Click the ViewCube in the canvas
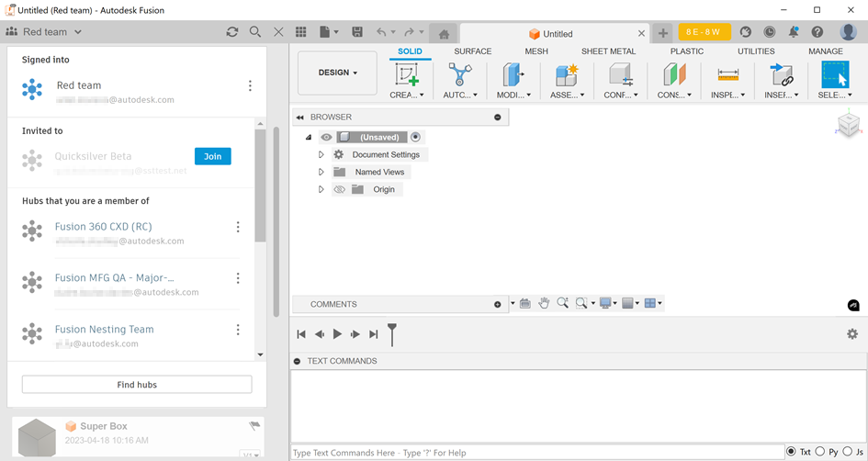 (849, 124)
